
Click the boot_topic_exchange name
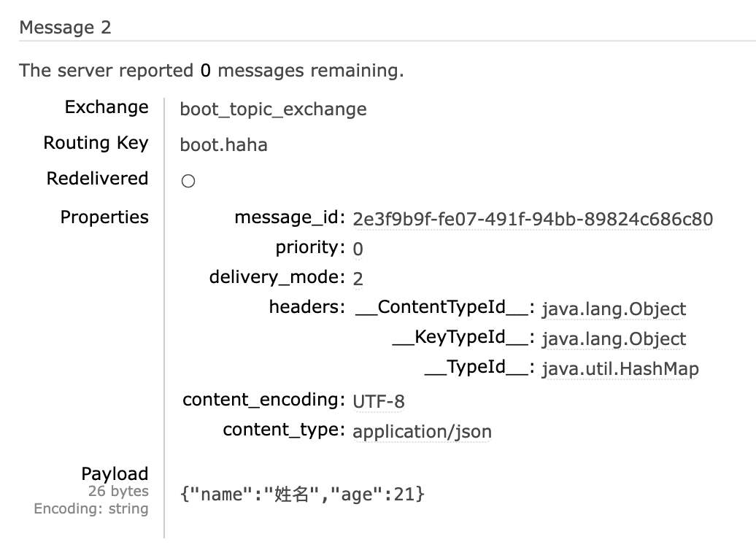[273, 109]
